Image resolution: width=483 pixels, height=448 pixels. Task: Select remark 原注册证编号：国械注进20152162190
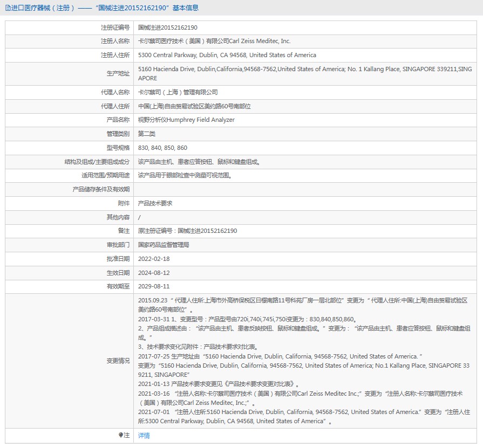(188, 231)
